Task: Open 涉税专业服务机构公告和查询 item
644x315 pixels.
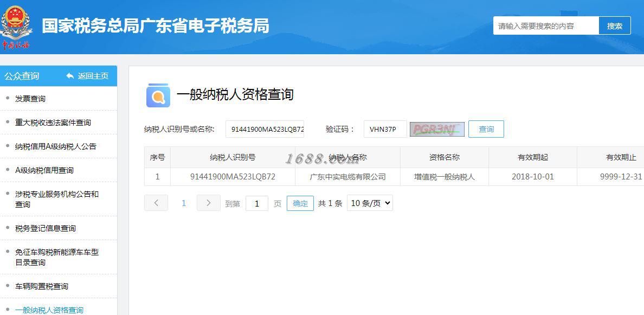Action: pyautogui.click(x=57, y=199)
